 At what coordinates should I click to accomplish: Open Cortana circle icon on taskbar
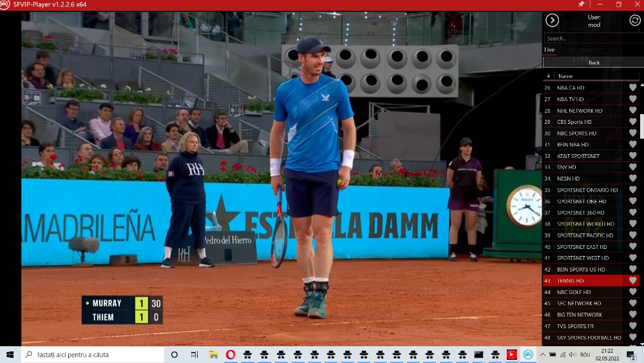174,355
